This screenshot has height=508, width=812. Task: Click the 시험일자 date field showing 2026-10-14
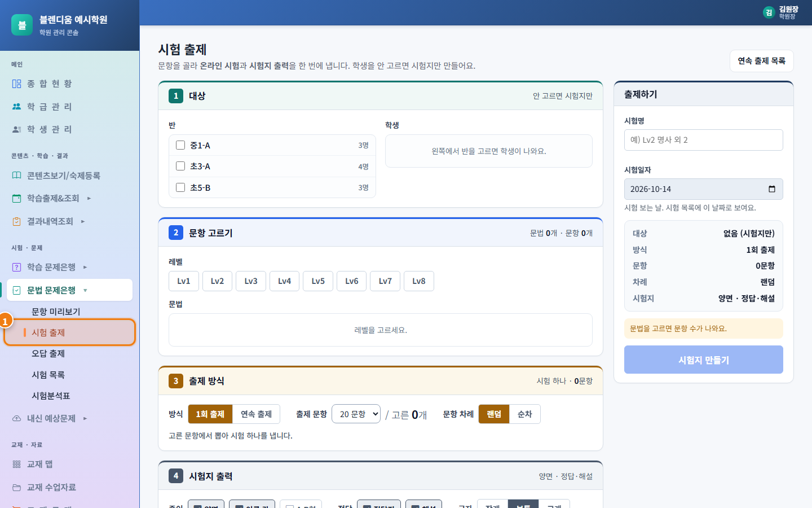click(704, 189)
